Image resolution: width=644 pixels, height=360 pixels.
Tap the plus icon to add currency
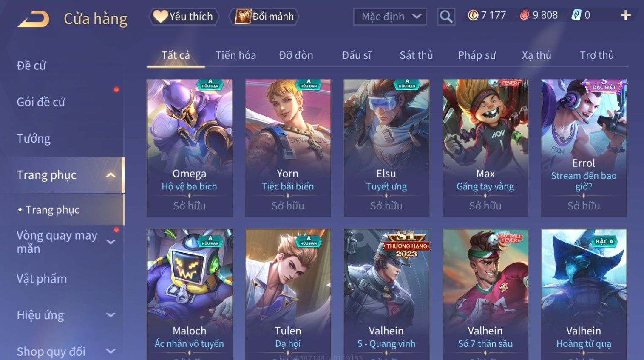[x=625, y=15]
